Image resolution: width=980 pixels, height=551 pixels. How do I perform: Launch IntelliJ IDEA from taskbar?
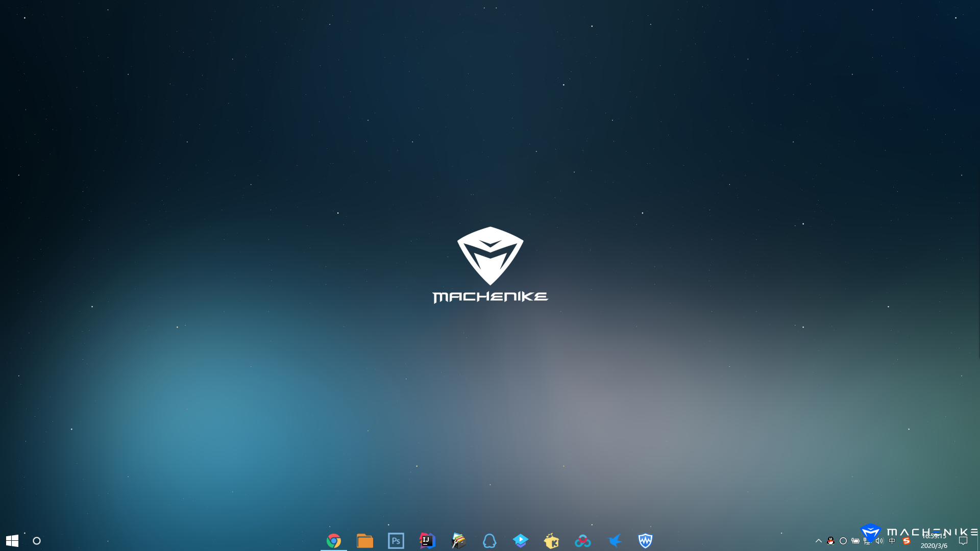point(427,541)
